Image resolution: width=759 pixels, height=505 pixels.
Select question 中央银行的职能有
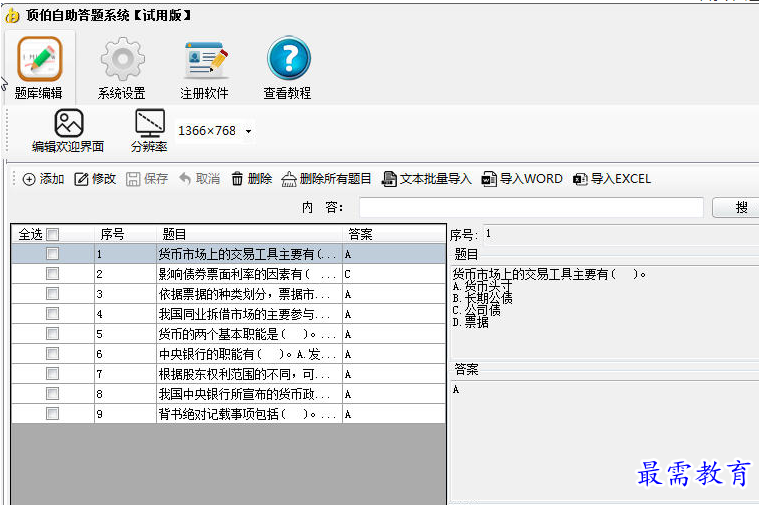coord(249,354)
